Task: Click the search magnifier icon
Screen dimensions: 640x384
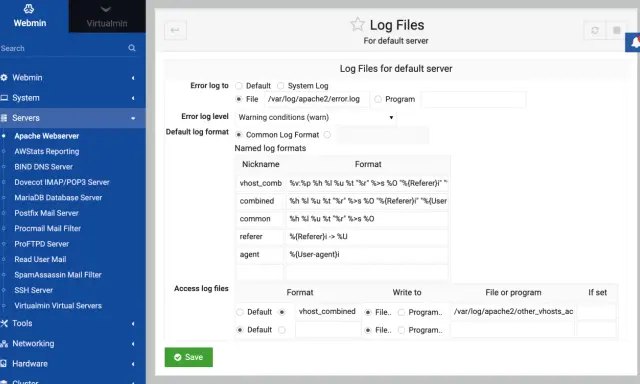Action: coord(132,48)
